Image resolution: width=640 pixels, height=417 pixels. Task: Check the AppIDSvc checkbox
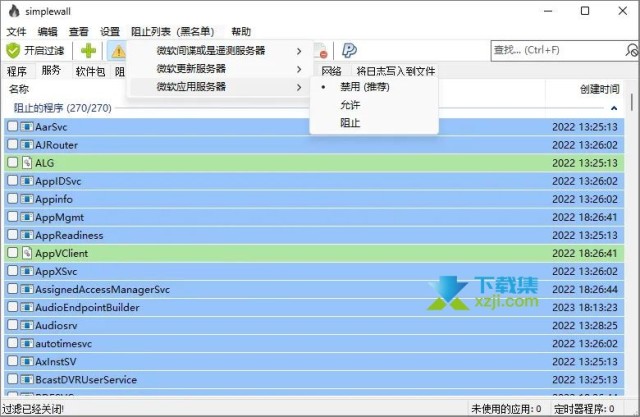(13, 180)
